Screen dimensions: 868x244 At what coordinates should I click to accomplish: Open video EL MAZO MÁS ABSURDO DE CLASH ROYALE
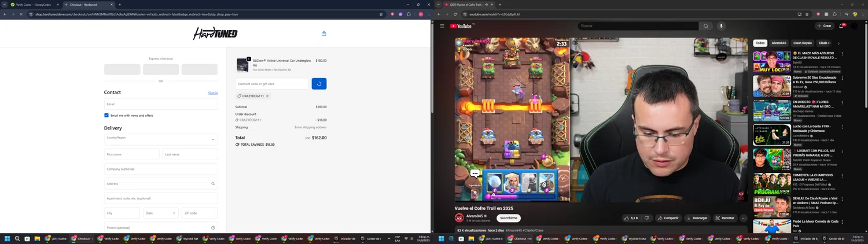click(772, 62)
